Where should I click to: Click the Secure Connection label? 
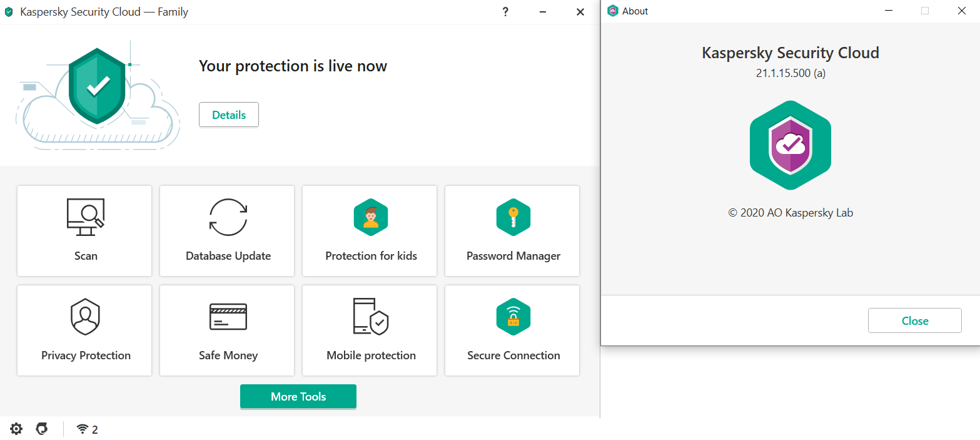tap(513, 355)
